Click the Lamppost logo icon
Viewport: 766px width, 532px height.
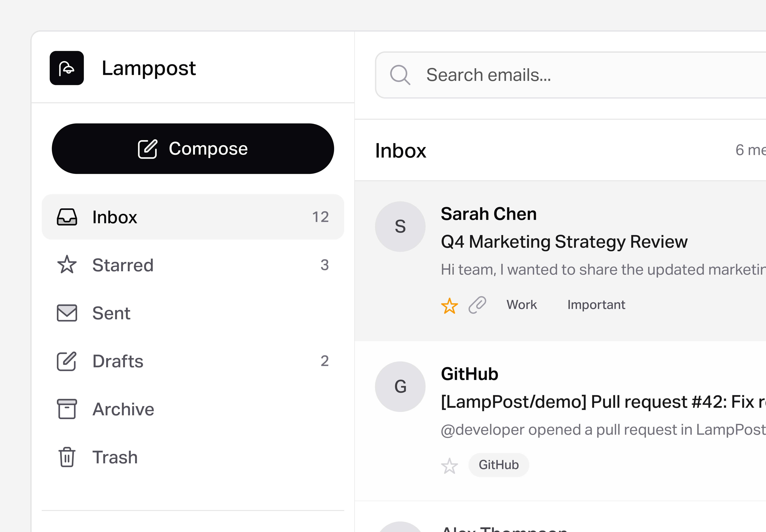point(66,69)
